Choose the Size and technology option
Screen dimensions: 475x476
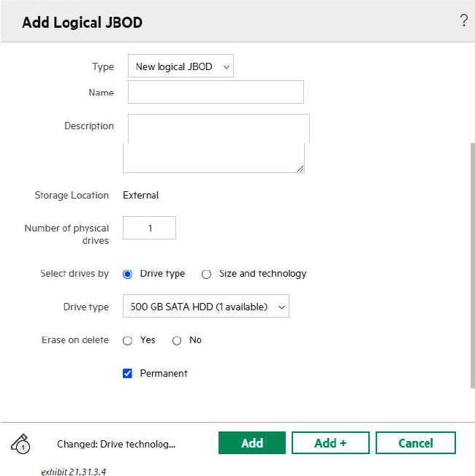click(206, 275)
